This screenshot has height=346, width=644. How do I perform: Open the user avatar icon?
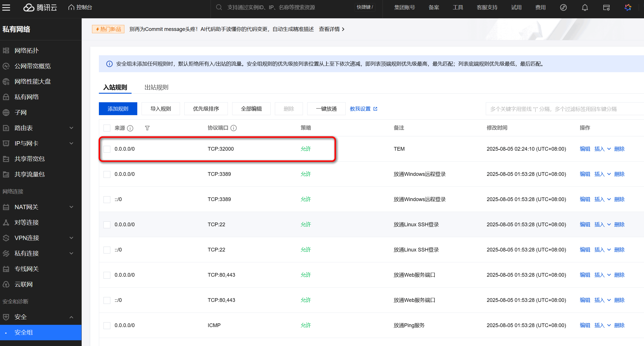[628, 7]
